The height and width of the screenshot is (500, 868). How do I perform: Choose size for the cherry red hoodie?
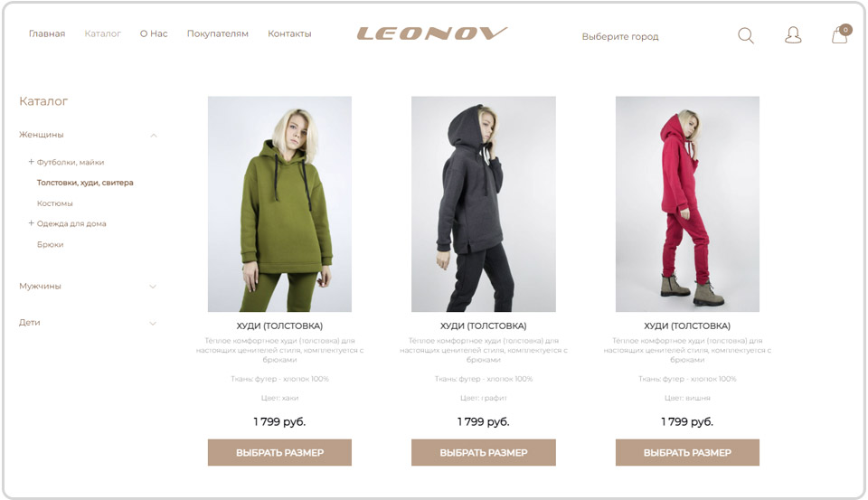(687, 452)
